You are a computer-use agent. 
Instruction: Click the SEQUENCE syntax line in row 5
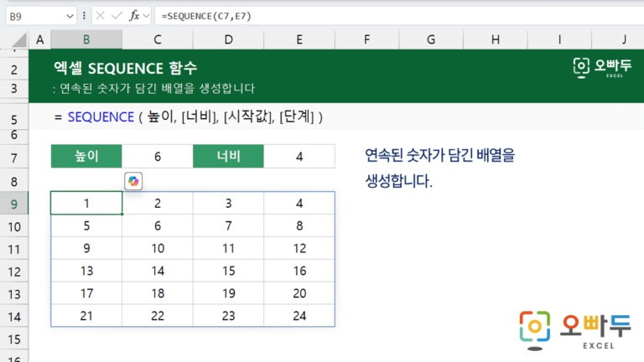click(189, 117)
